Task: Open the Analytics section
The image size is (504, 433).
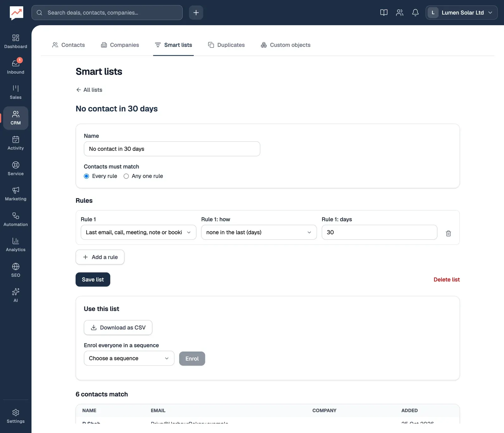Action: click(15, 244)
